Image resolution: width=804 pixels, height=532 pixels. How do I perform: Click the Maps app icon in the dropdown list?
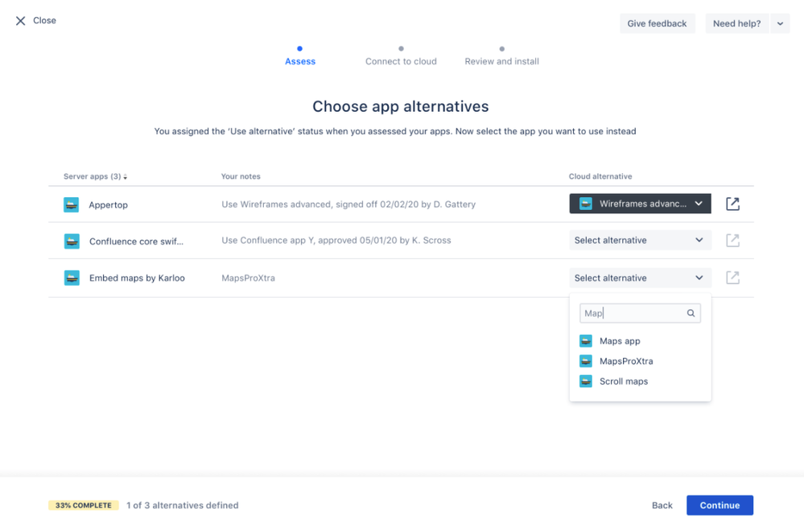(x=585, y=340)
